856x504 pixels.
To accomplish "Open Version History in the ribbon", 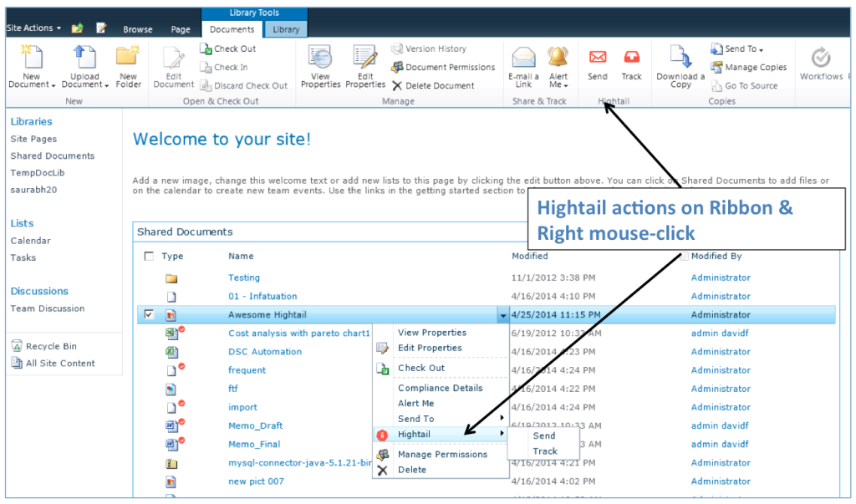I will pos(429,48).
